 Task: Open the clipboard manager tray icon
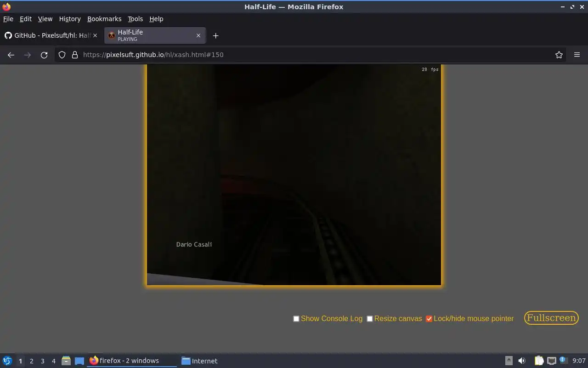point(539,361)
